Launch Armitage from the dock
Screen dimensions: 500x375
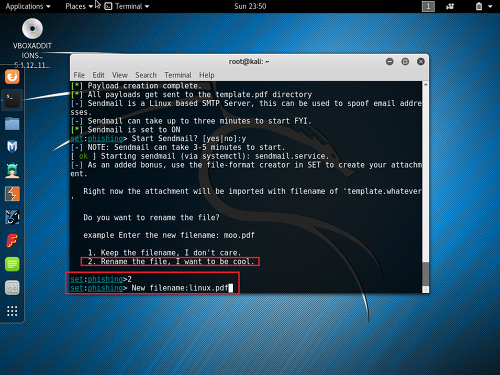(12, 170)
